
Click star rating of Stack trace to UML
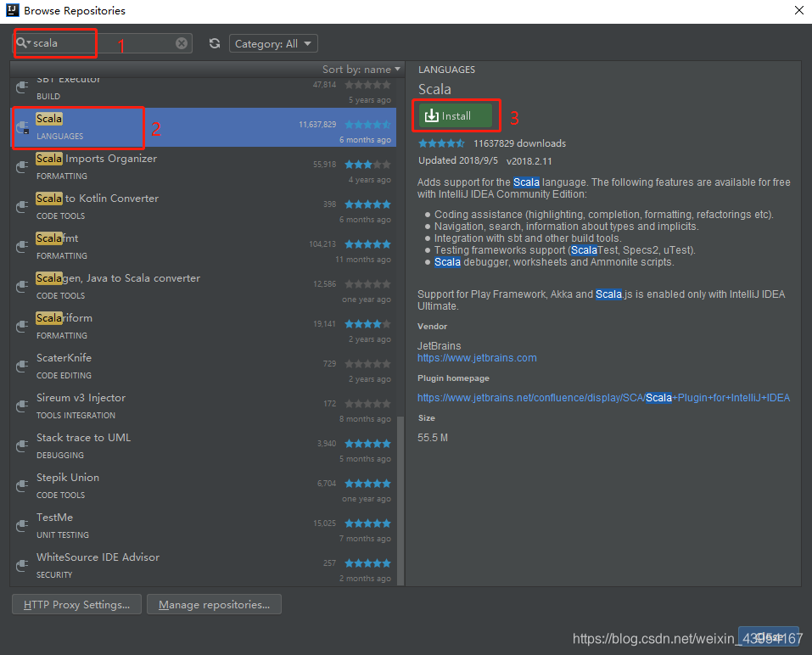pos(367,444)
